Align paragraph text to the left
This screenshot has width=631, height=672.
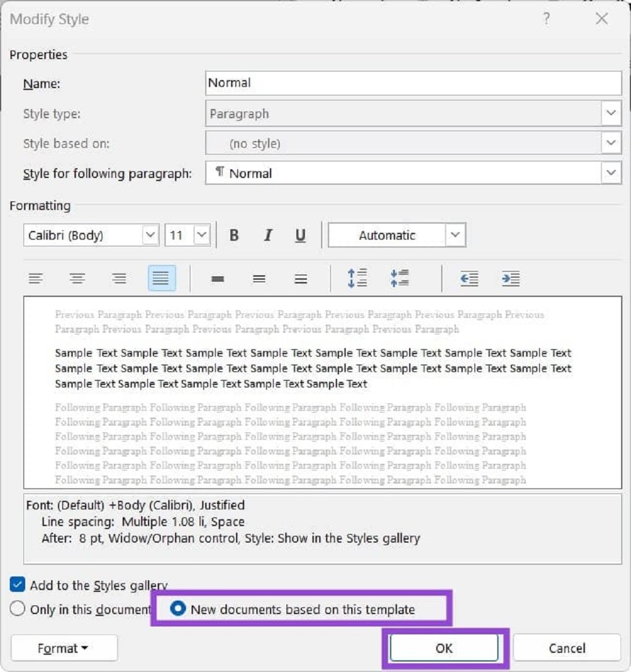(x=36, y=278)
